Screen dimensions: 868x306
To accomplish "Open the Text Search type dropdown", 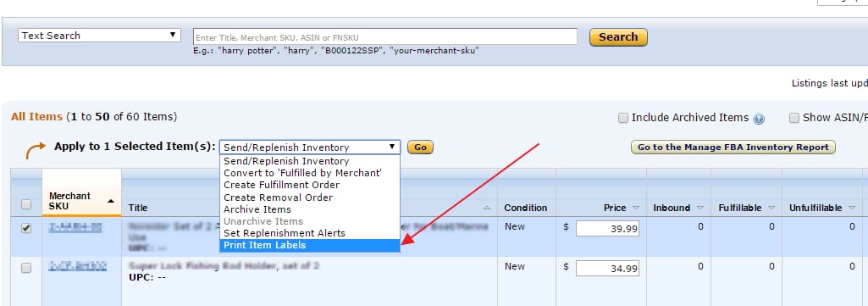I will pyautogui.click(x=100, y=36).
